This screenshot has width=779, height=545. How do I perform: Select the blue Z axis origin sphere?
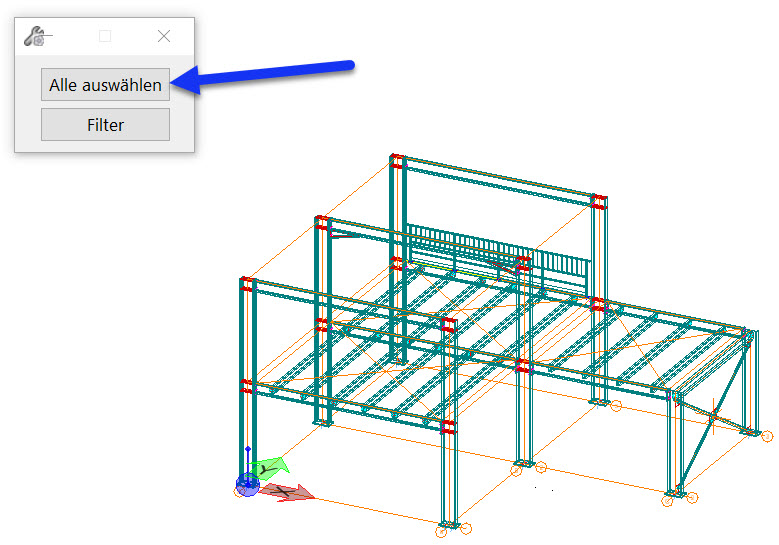click(247, 484)
